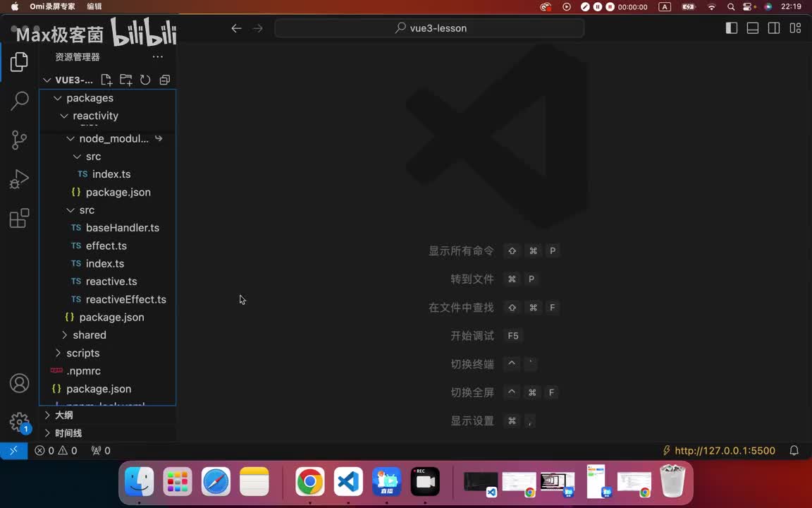Go back using the navigation arrow
The image size is (812, 508).
(236, 28)
